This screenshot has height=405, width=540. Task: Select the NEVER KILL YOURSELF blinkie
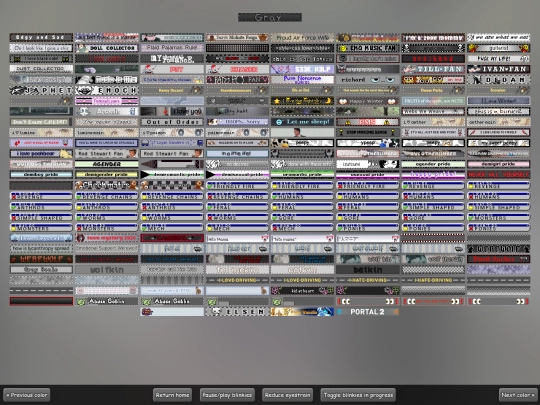coord(499,175)
